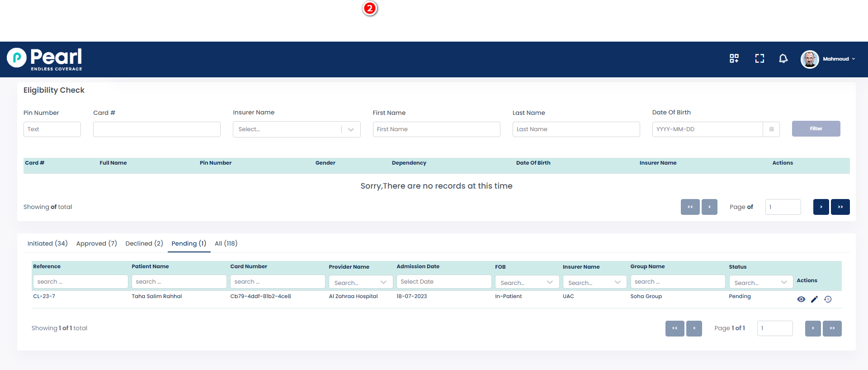This screenshot has width=868, height=370.
Task: Go to last page of eligibility results
Action: pos(840,207)
